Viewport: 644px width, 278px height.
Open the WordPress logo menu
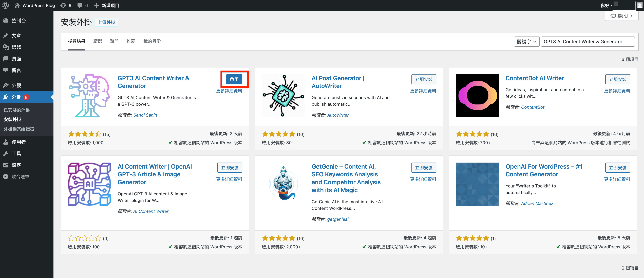tap(6, 5)
